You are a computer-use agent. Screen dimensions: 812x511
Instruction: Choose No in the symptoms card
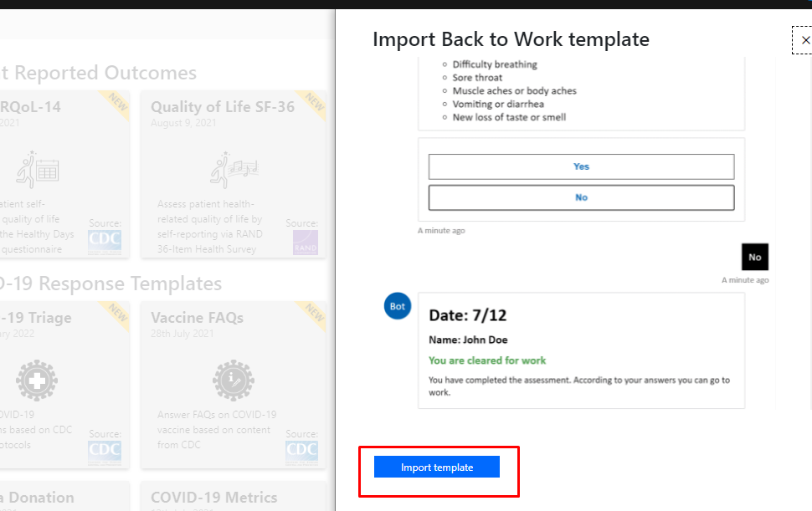click(x=581, y=197)
